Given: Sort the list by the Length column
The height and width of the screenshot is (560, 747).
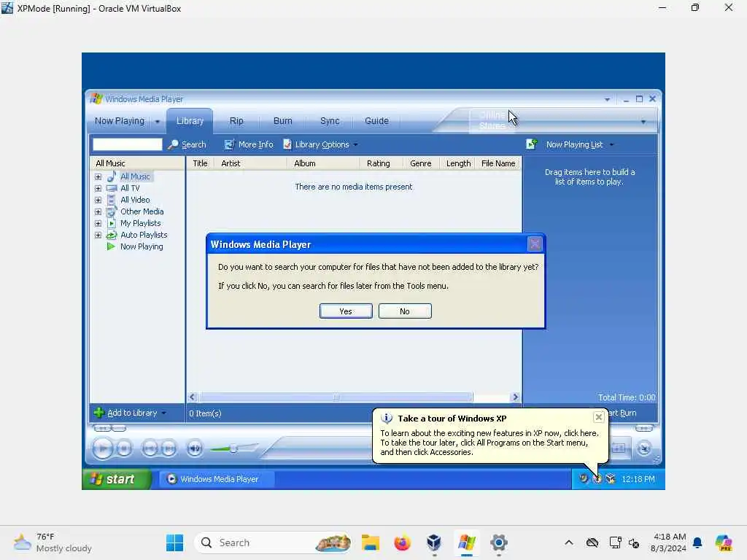Looking at the screenshot, I should 457,163.
